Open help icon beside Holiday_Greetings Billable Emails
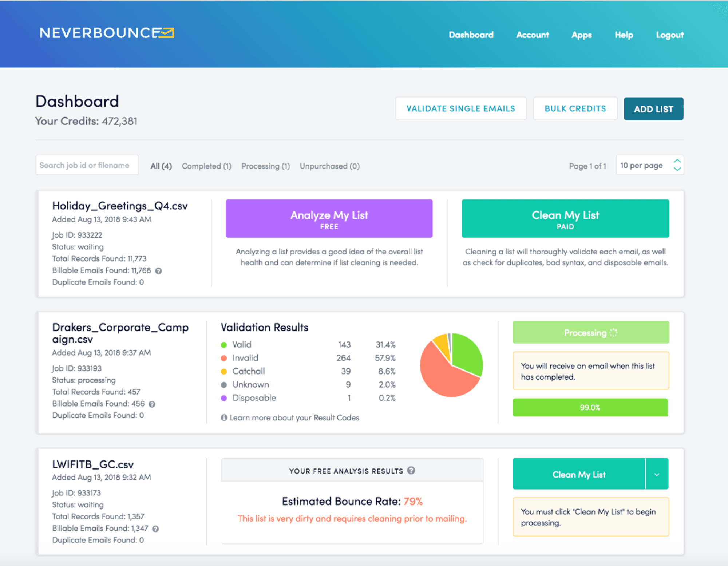728x566 pixels. pyautogui.click(x=158, y=271)
